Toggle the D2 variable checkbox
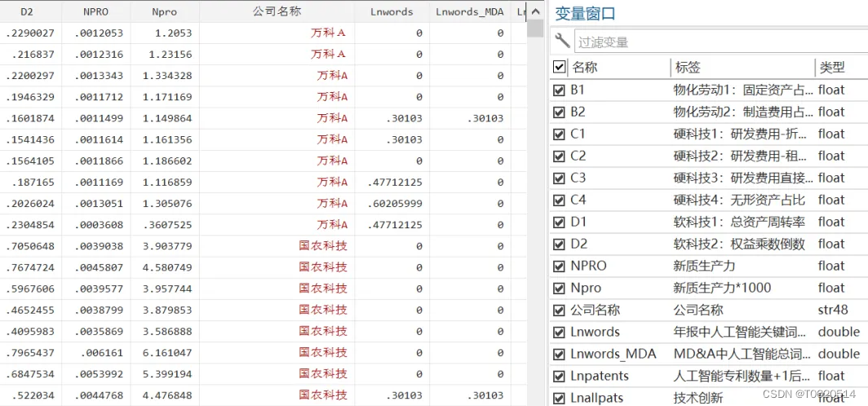Image resolution: width=868 pixels, height=406 pixels. coord(559,244)
